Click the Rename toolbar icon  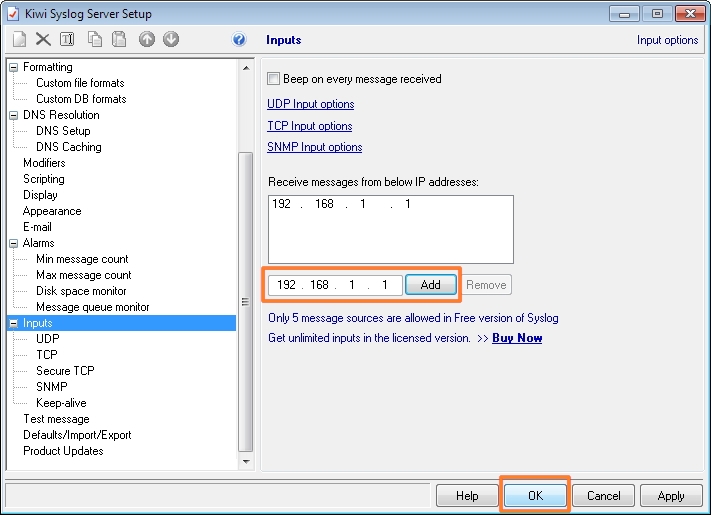(67, 40)
